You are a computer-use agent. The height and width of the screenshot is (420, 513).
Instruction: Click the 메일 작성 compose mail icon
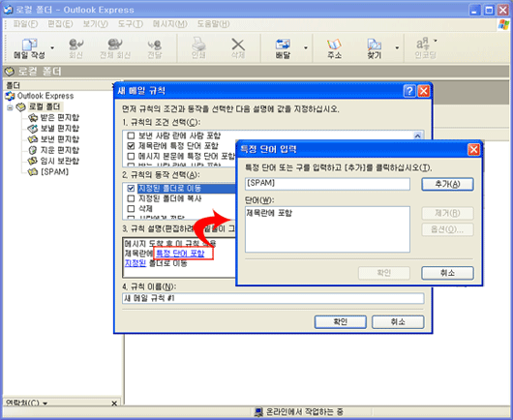click(x=29, y=45)
